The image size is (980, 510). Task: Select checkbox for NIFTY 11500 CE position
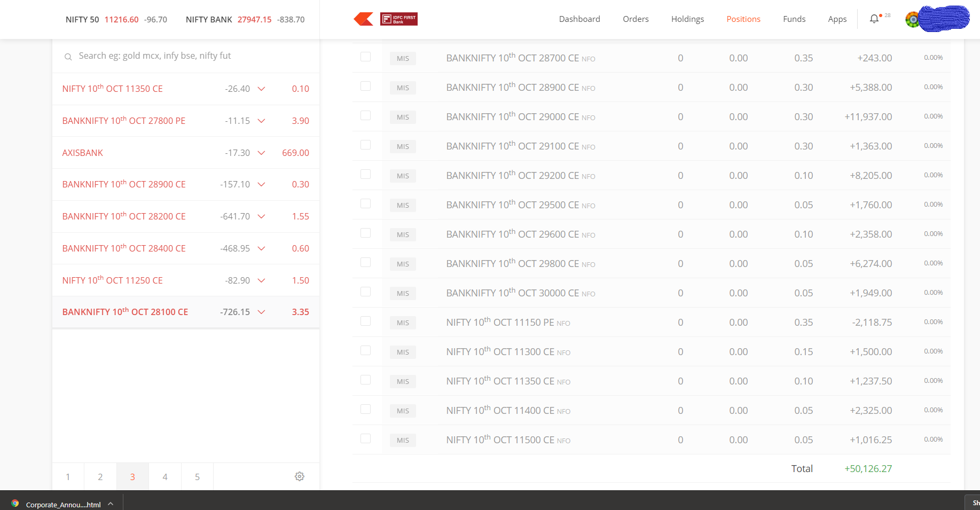[365, 438]
